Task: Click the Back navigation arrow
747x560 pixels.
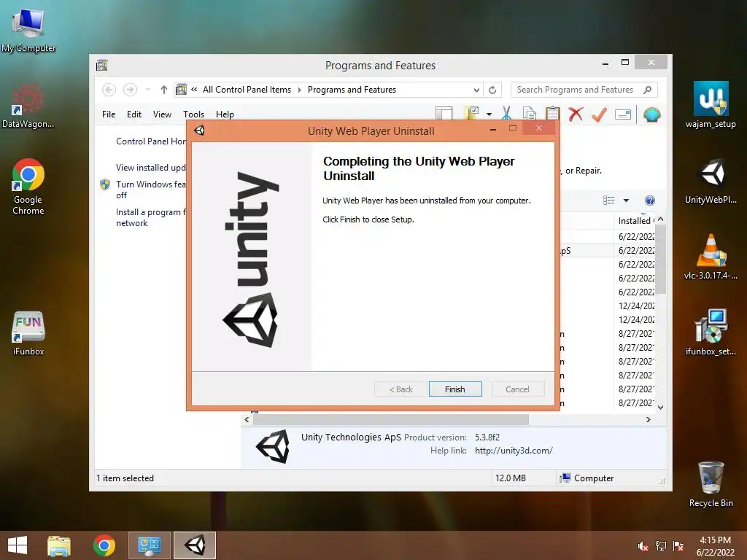Action: pos(109,90)
